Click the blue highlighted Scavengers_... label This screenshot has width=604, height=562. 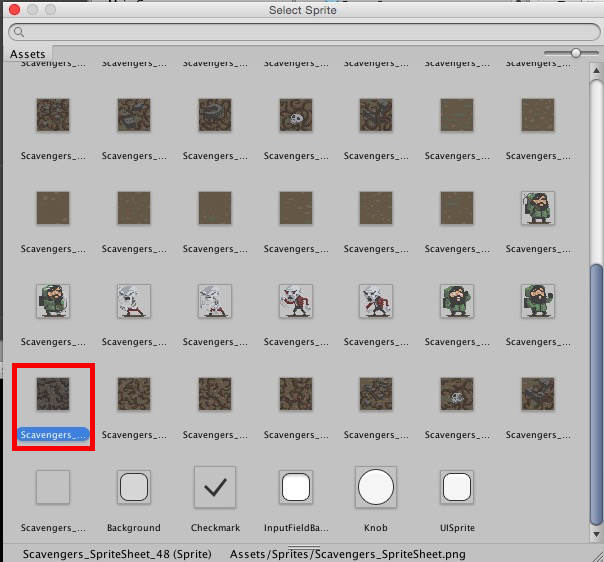coord(53,435)
